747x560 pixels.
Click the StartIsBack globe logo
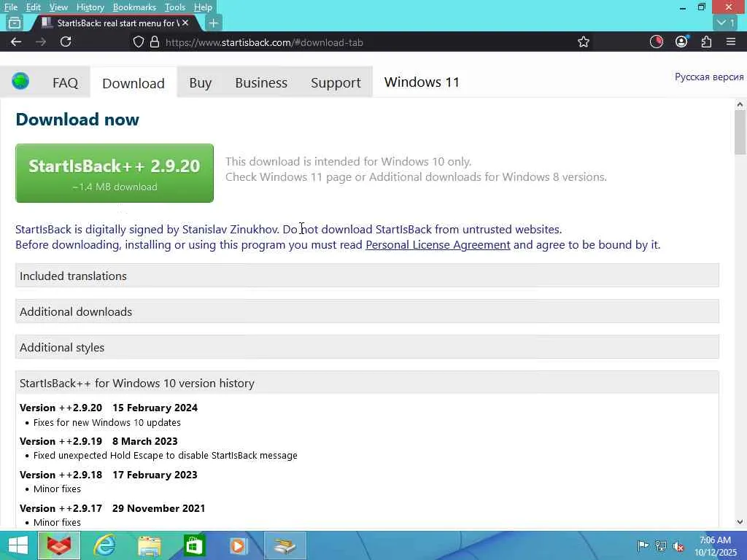coord(20,81)
